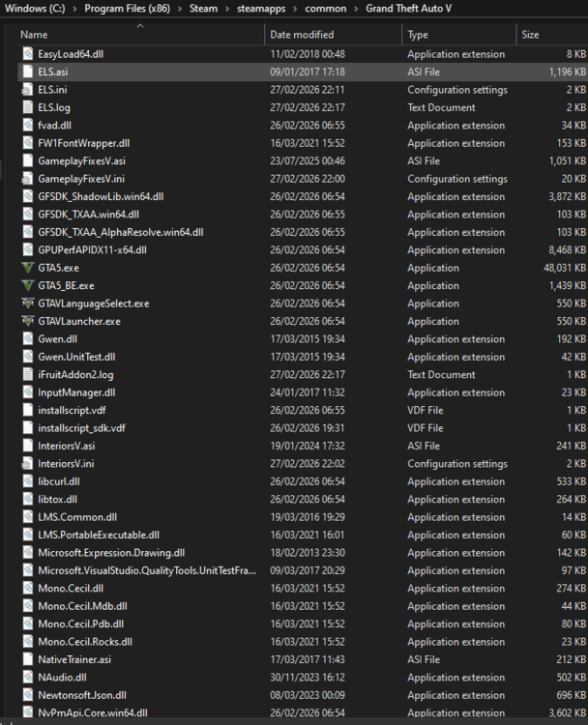
Task: Click the iFruitAddon2.log document icon
Action: 28,374
